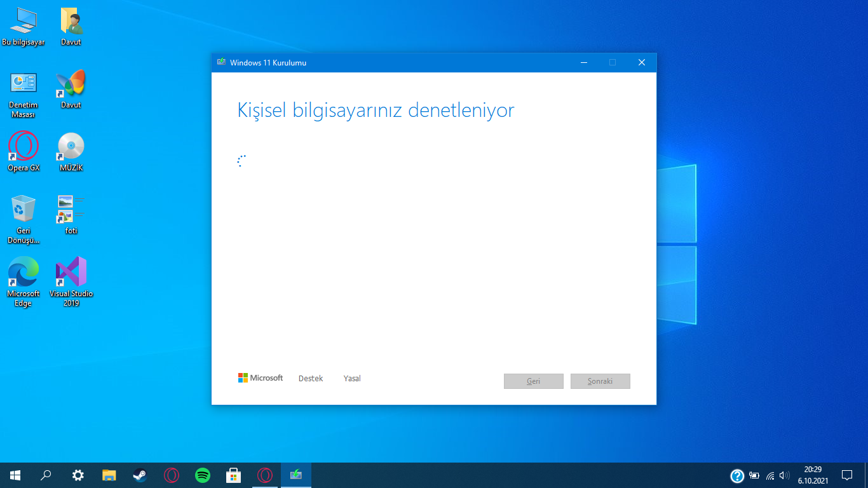Open taskbar search magnifier

tap(46, 475)
